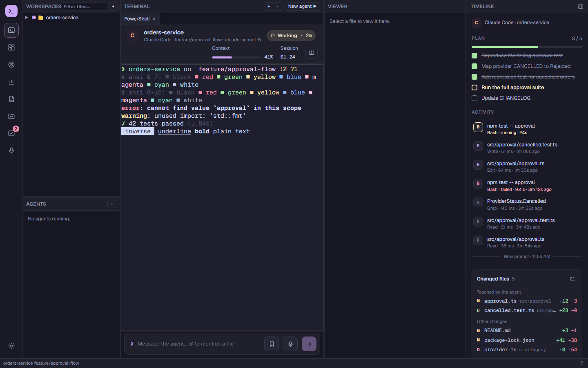Screen dimensions: 588x368
Task: Open help with the status bar question mark
Action: (x=582, y=363)
